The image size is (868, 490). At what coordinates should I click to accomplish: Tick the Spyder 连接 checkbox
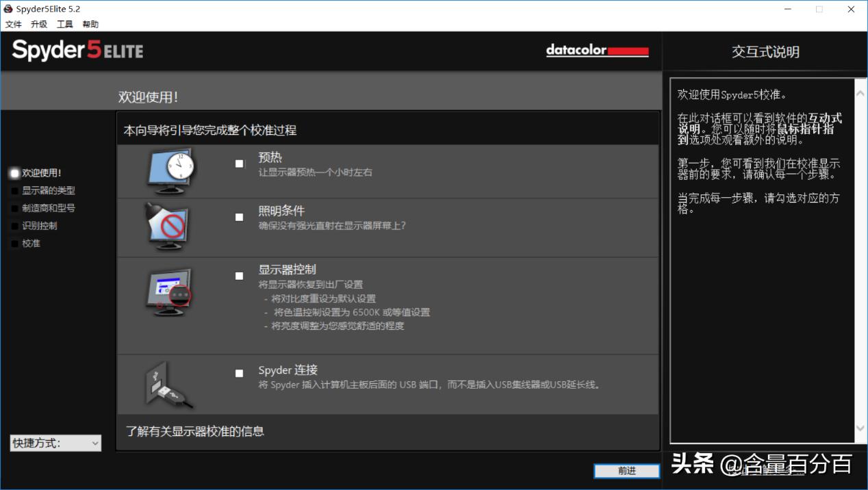click(239, 374)
